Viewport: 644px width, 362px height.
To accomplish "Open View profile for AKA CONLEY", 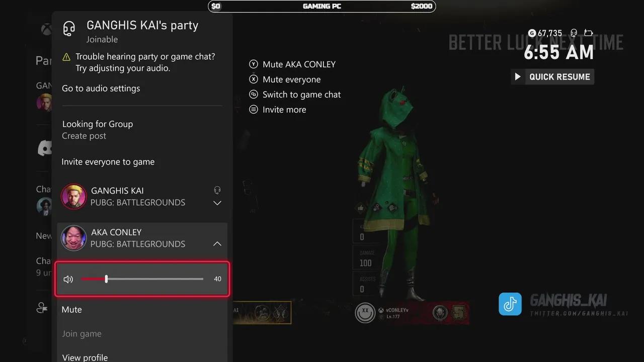I will tap(85, 357).
